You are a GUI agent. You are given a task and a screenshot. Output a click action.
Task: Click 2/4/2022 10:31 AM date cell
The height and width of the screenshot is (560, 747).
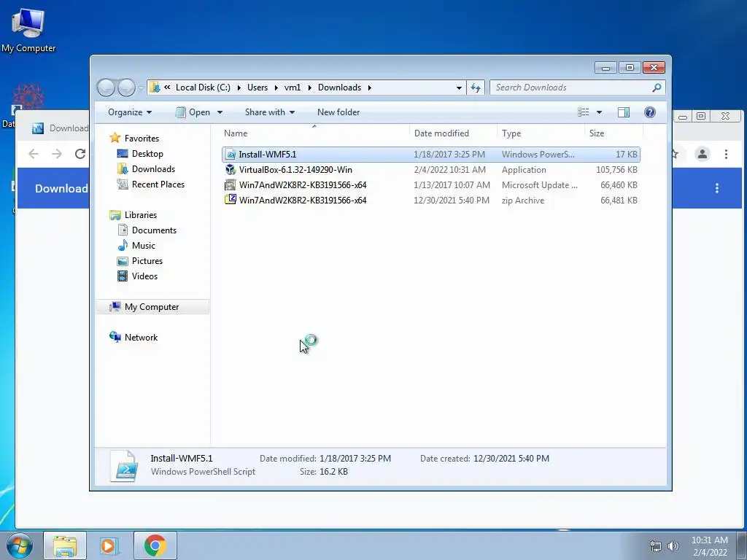(x=449, y=169)
